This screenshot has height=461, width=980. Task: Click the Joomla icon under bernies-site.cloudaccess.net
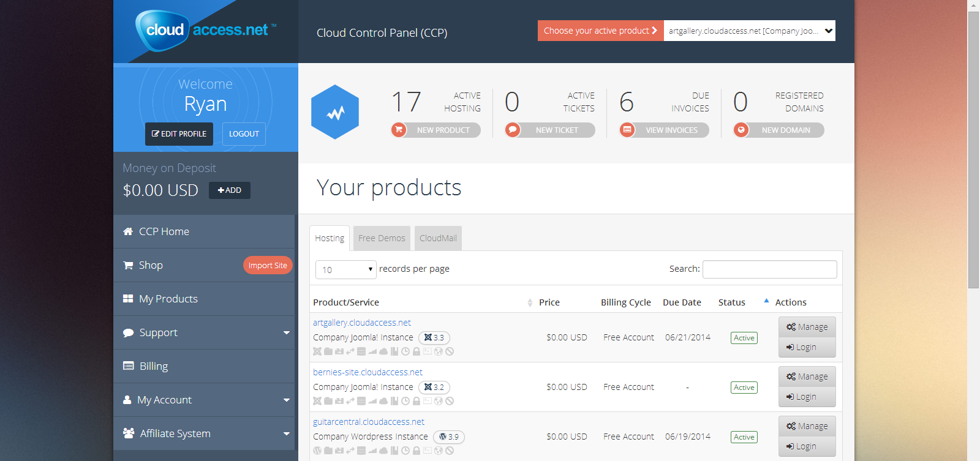(317, 401)
